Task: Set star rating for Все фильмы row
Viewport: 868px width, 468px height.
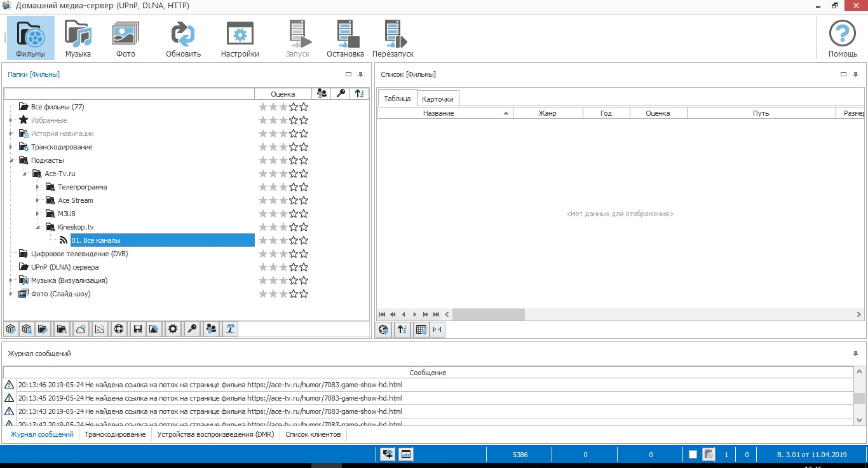Action: click(283, 107)
